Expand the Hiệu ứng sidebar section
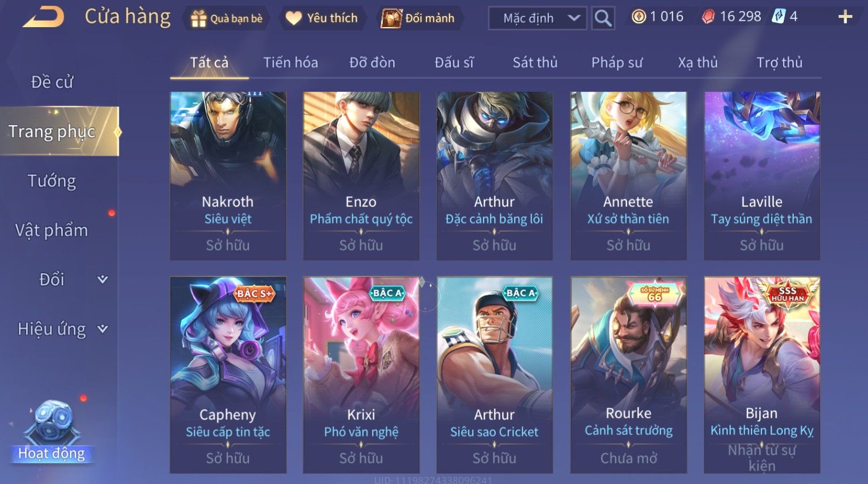The width and height of the screenshot is (868, 484). click(103, 329)
